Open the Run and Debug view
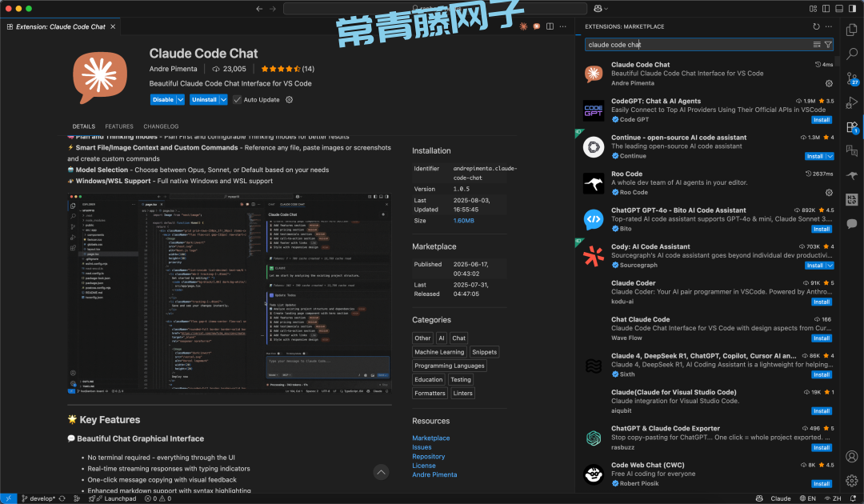The image size is (864, 504). click(x=852, y=102)
